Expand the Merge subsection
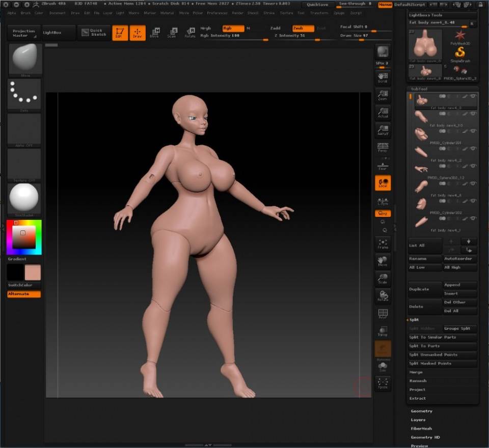The width and height of the screenshot is (489, 448). point(416,372)
